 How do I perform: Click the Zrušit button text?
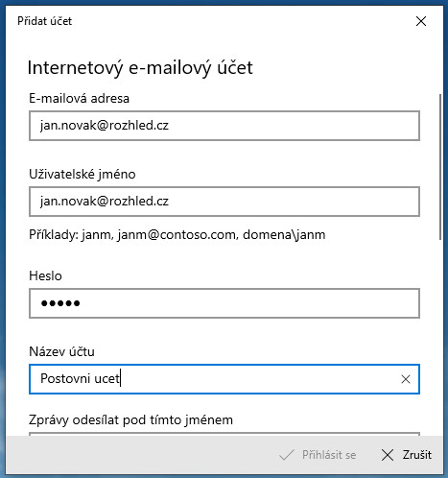pyautogui.click(x=417, y=455)
